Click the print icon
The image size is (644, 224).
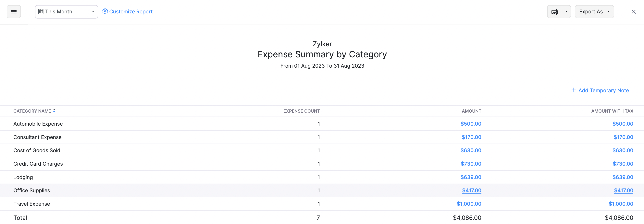[x=554, y=11]
